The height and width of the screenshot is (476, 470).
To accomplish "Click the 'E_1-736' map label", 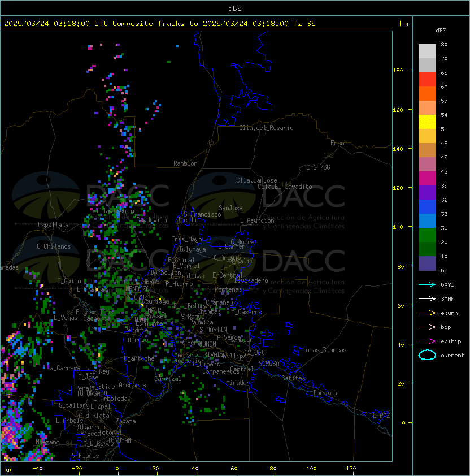I will [x=318, y=167].
